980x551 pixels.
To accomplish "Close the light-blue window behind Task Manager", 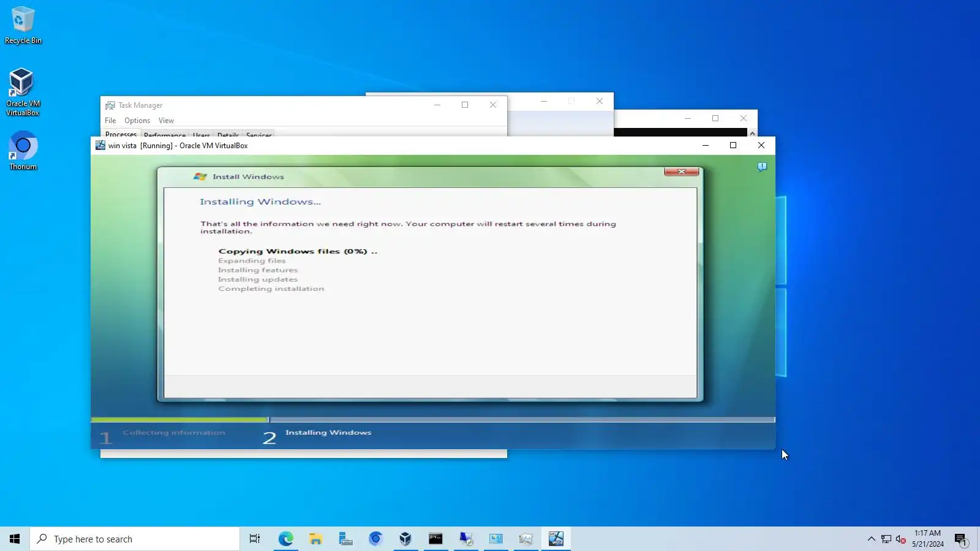I will [600, 101].
